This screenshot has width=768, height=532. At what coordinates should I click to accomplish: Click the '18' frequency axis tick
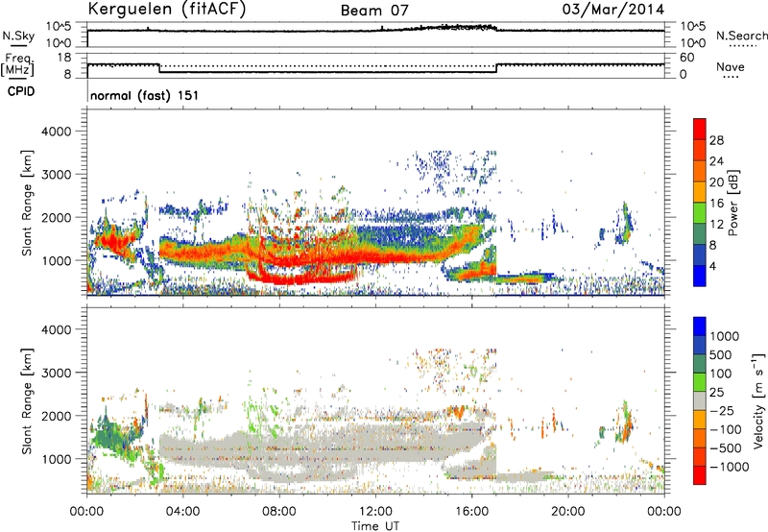click(64, 58)
